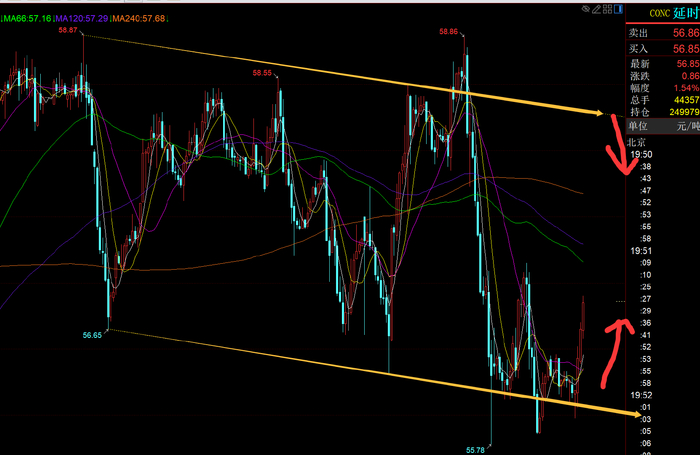
Task: Click the 总手 volume 44357 row
Action: (663, 100)
